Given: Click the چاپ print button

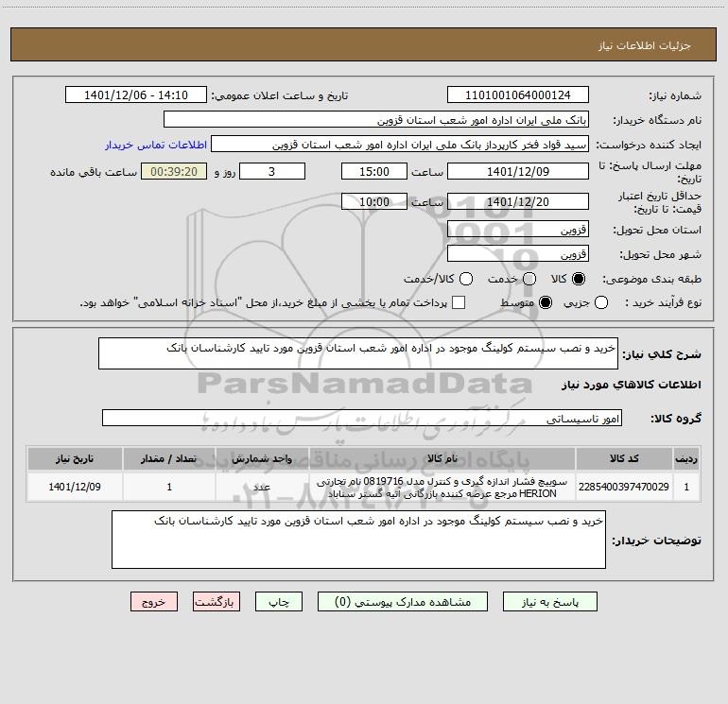Looking at the screenshot, I should [x=279, y=601].
